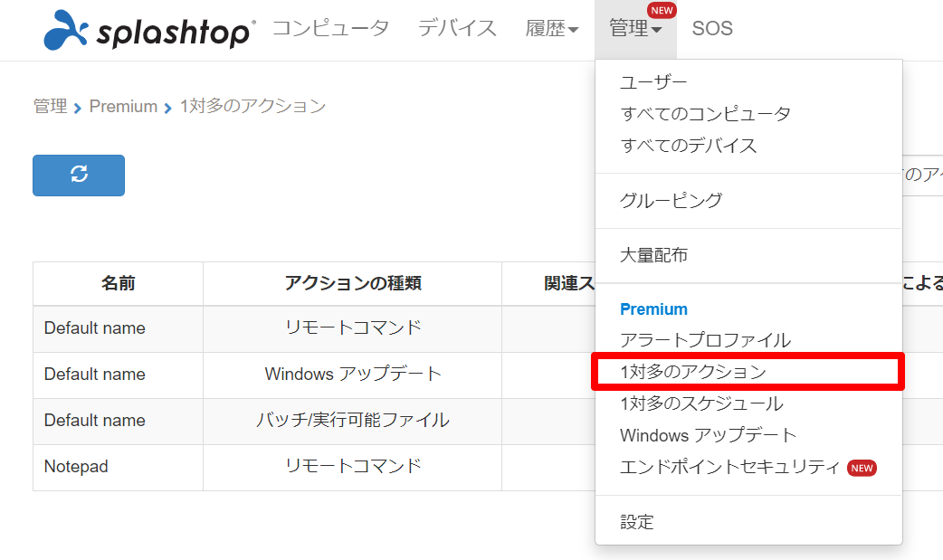Click the Splashtop logo

point(149,30)
